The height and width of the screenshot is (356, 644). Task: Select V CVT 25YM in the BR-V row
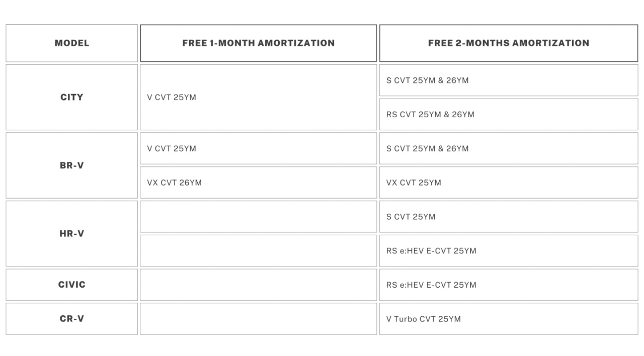(172, 148)
